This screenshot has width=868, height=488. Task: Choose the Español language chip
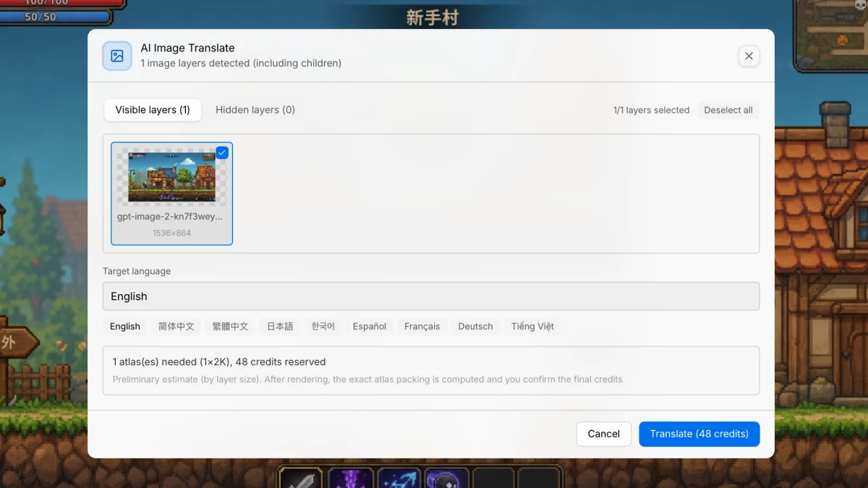coord(370,326)
